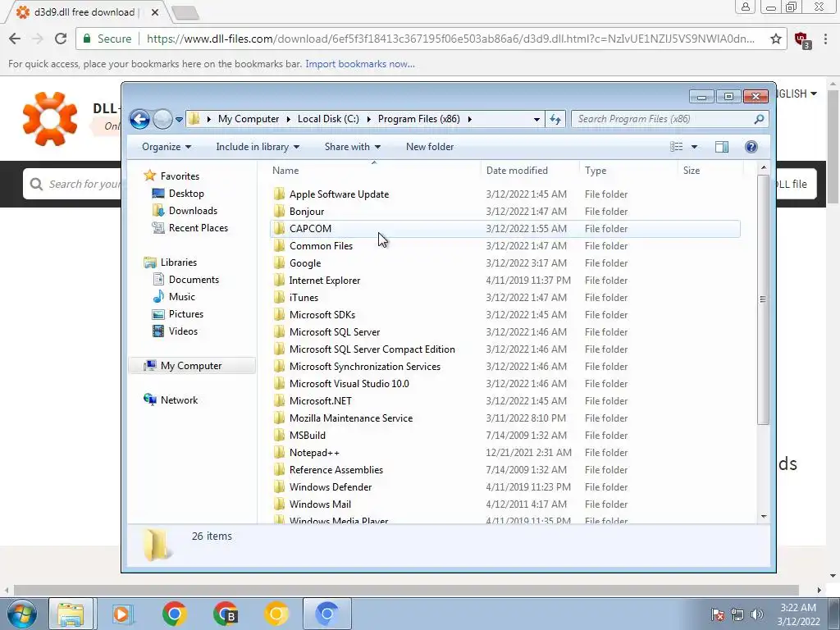Open the recent locations dropdown arrow
Image resolution: width=840 pixels, height=630 pixels.
pyautogui.click(x=179, y=120)
